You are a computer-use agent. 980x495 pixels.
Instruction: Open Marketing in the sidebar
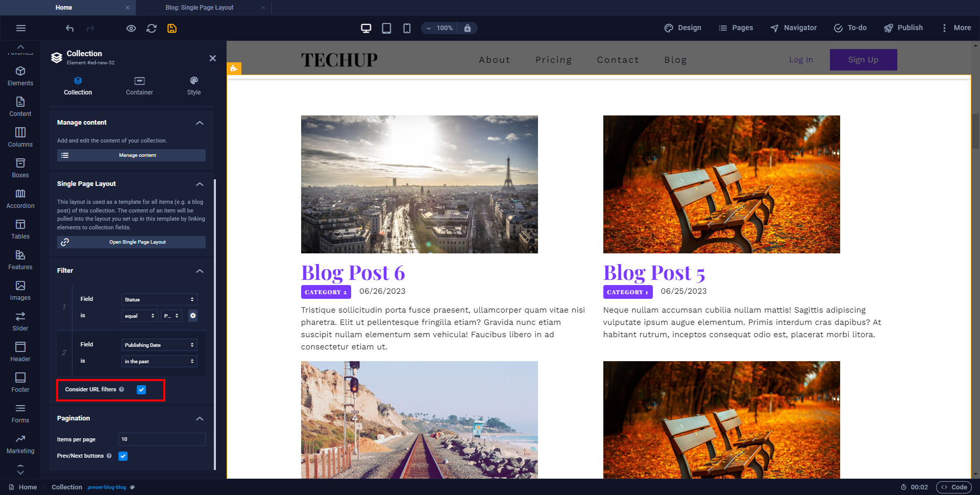click(20, 444)
